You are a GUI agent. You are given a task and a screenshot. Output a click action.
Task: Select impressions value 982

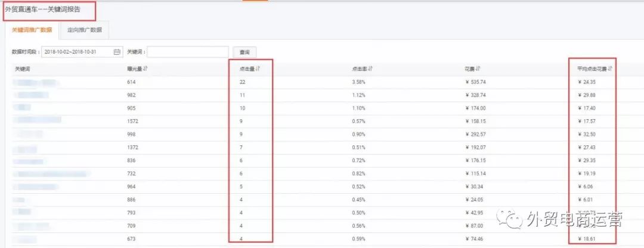131,95
